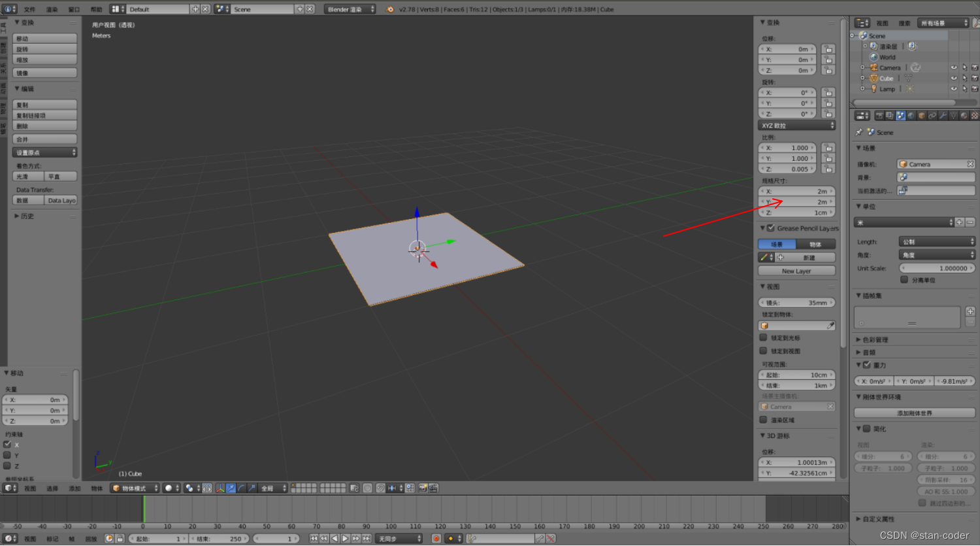Open Object Constraints chain-link icon
Screen dimensions: 980x546
[x=932, y=115]
